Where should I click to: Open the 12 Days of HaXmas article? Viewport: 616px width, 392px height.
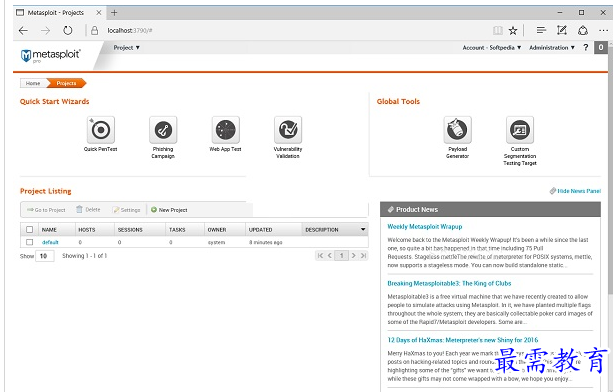tap(463, 340)
